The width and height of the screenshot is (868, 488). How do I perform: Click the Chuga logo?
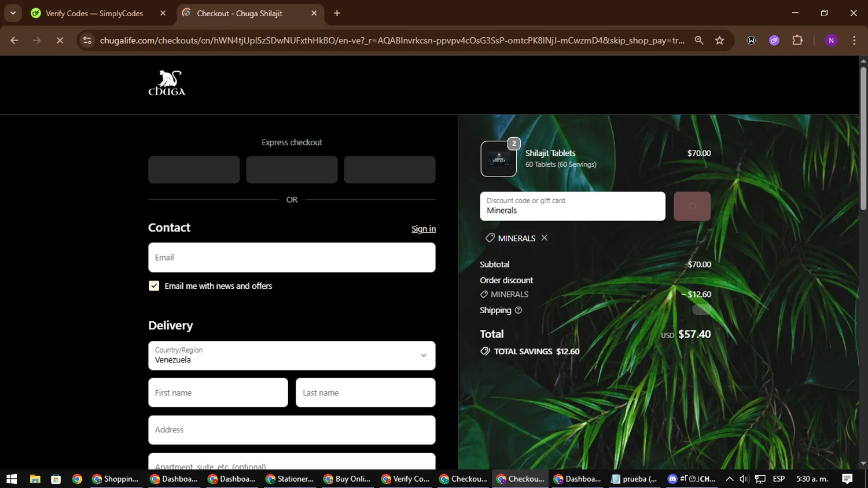tap(167, 83)
